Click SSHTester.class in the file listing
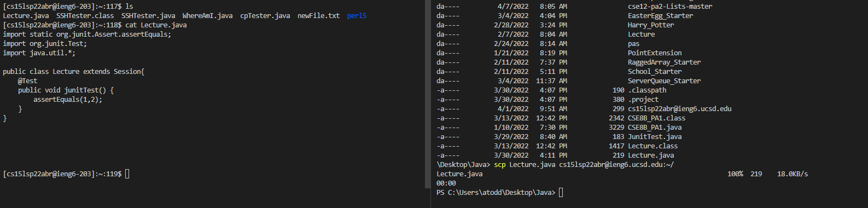 [x=85, y=16]
